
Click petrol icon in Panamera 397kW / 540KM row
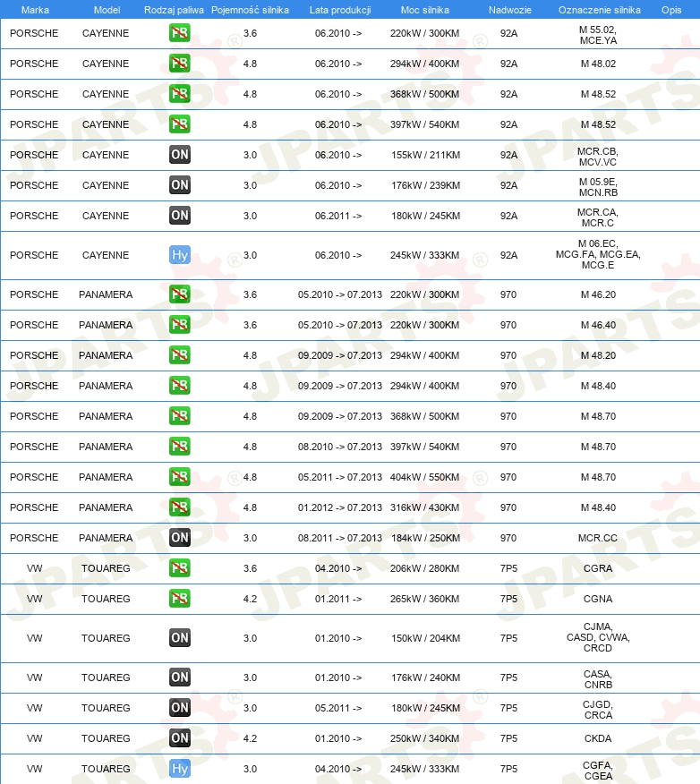180,447
